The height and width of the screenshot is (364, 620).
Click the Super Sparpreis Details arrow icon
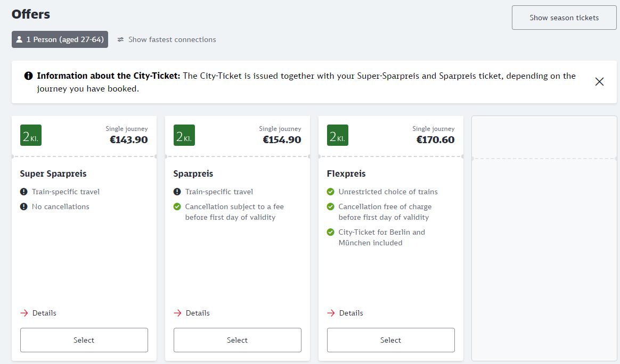pos(24,313)
